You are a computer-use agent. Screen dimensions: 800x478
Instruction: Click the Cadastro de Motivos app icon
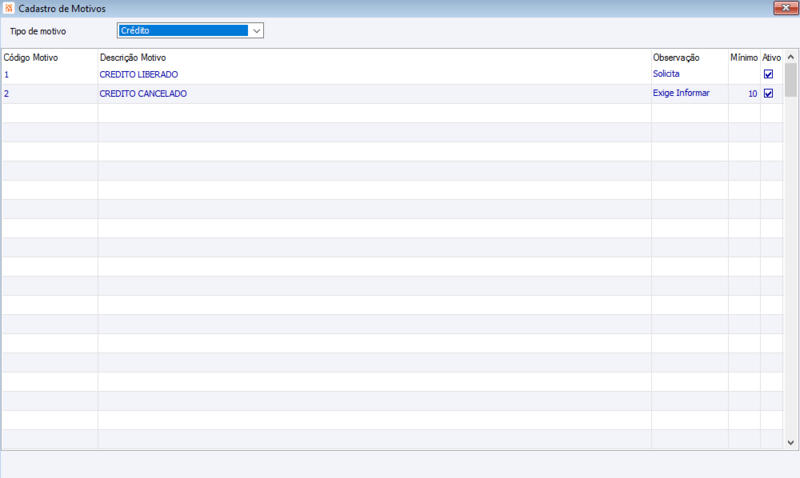[x=9, y=8]
